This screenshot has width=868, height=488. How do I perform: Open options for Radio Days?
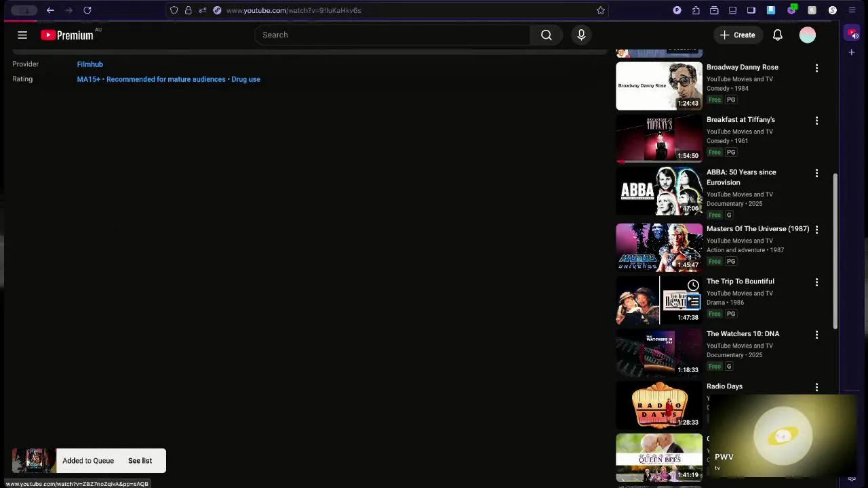click(816, 387)
